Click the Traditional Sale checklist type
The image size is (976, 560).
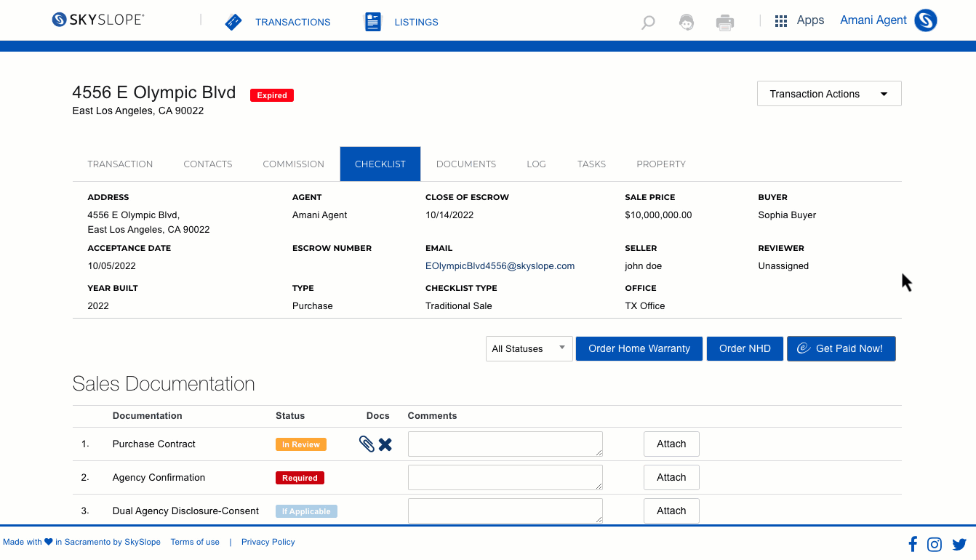pos(459,306)
